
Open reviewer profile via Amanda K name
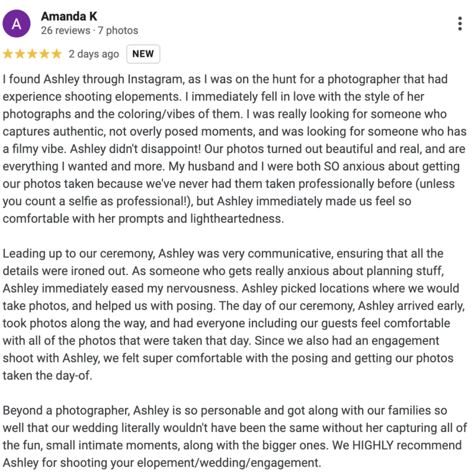(x=69, y=17)
